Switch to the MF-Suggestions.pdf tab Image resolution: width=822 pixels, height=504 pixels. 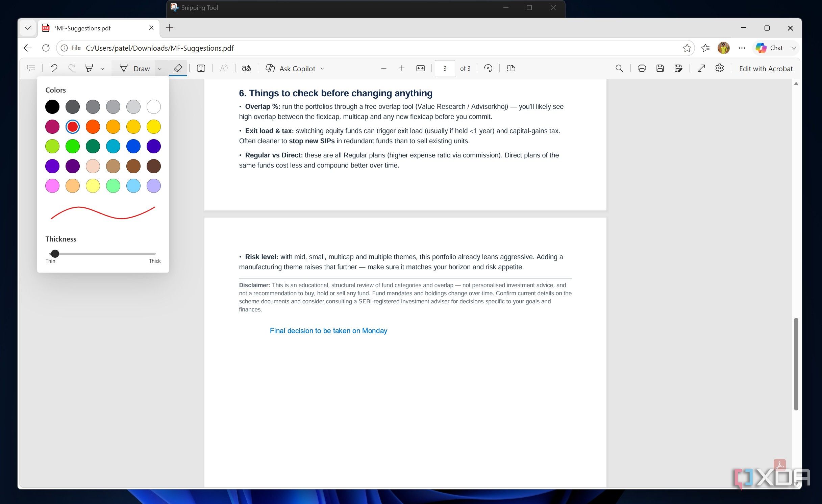pos(98,28)
